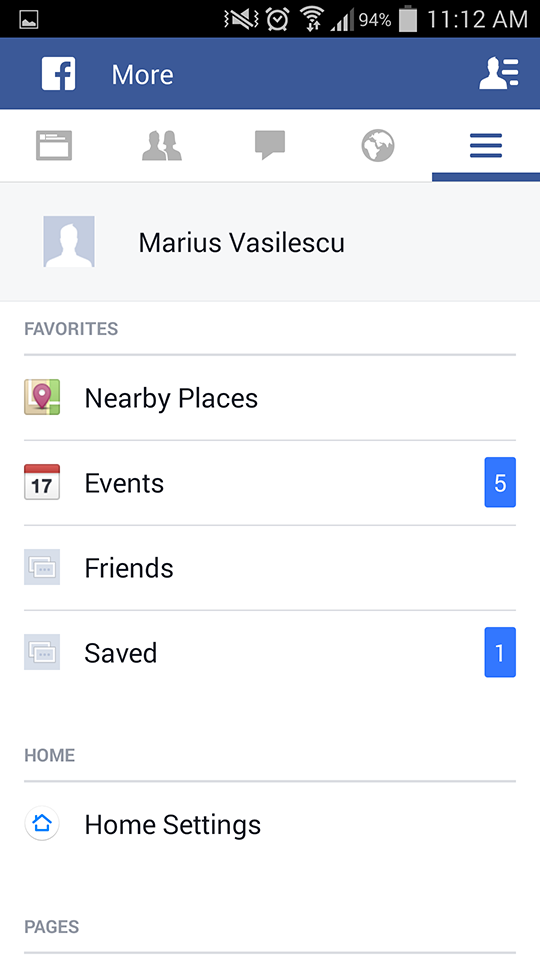
Task: Open the Messages chat bubble tab
Action: 270,146
